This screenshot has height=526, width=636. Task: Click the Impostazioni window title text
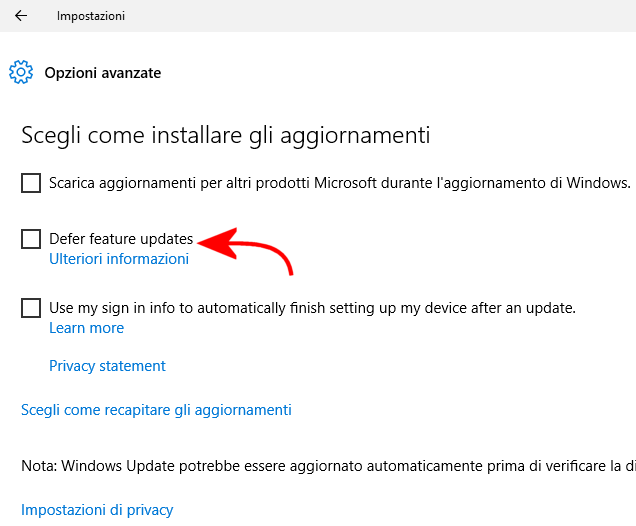tap(91, 16)
